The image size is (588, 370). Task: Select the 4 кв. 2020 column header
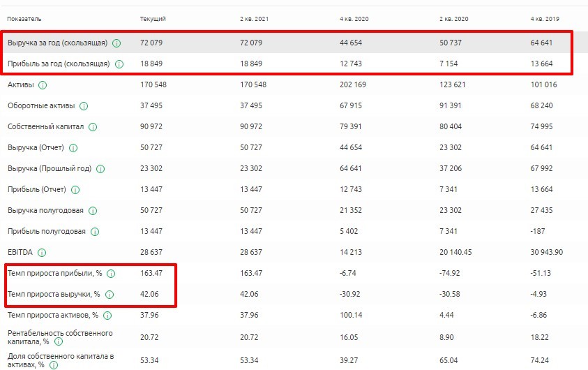click(353, 19)
